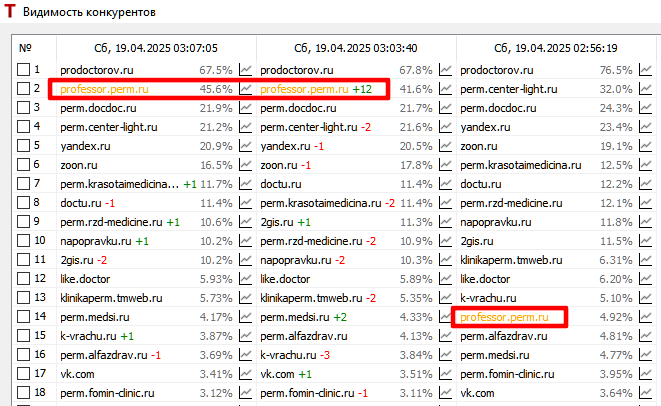The image size is (661, 406).
Task: Open chart icon next to 67.8% value
Action: (445, 70)
